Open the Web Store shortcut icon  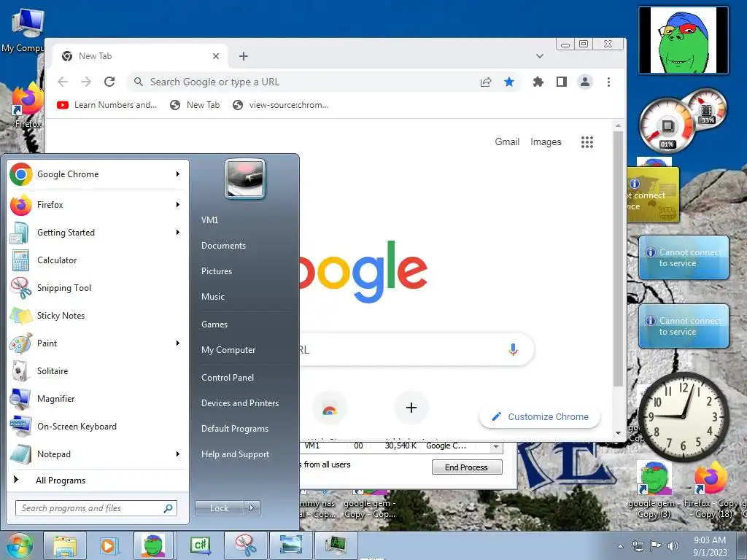pyautogui.click(x=329, y=408)
